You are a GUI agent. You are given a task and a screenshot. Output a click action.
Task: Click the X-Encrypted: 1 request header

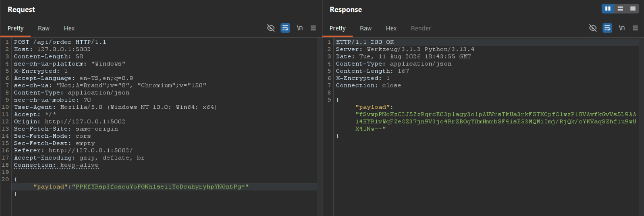[41, 71]
